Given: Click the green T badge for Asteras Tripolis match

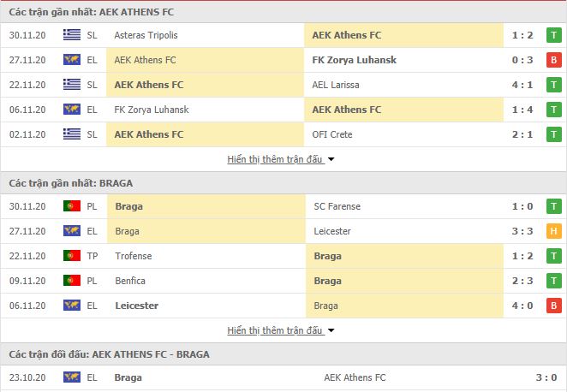Looking at the screenshot, I should [553, 35].
